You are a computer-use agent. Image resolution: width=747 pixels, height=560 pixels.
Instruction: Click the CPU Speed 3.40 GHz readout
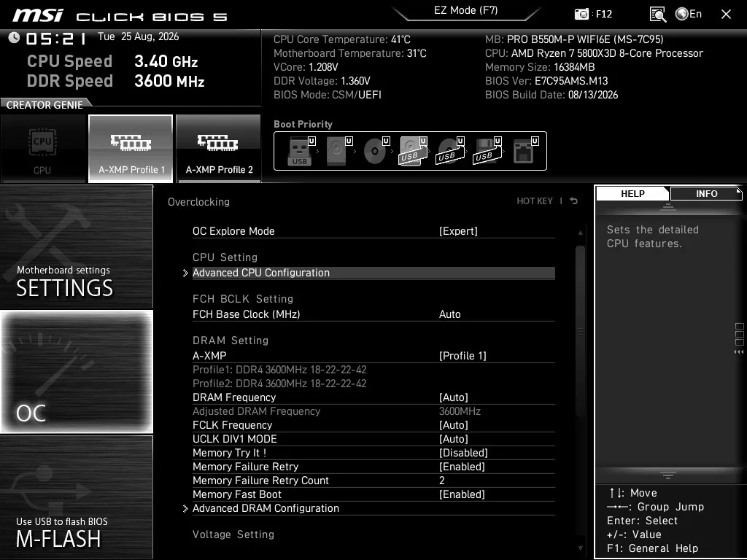[112, 61]
